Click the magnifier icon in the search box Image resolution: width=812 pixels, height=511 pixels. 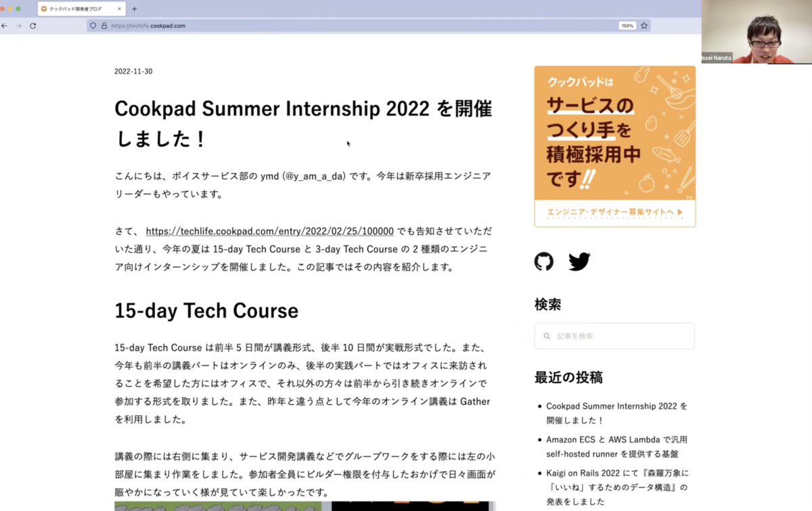(x=547, y=336)
